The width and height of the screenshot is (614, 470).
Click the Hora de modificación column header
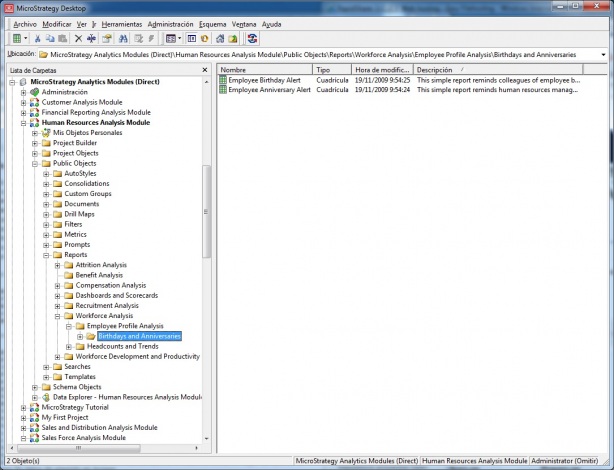click(x=381, y=70)
